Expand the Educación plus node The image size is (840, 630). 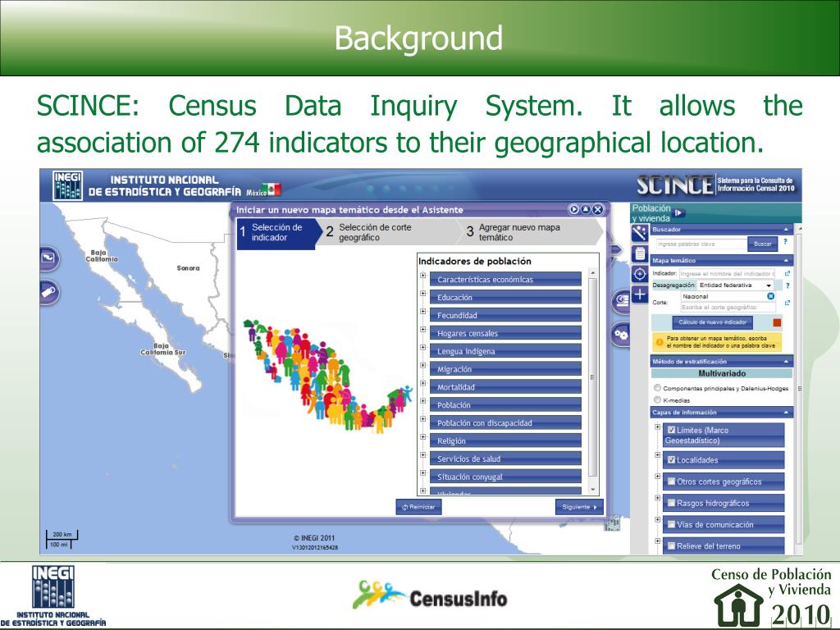coord(422,294)
